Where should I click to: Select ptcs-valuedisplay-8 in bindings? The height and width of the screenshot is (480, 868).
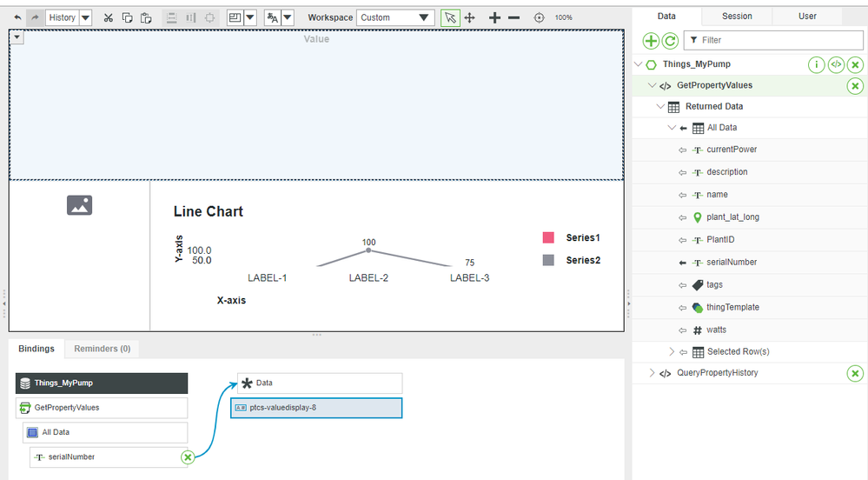coord(316,408)
